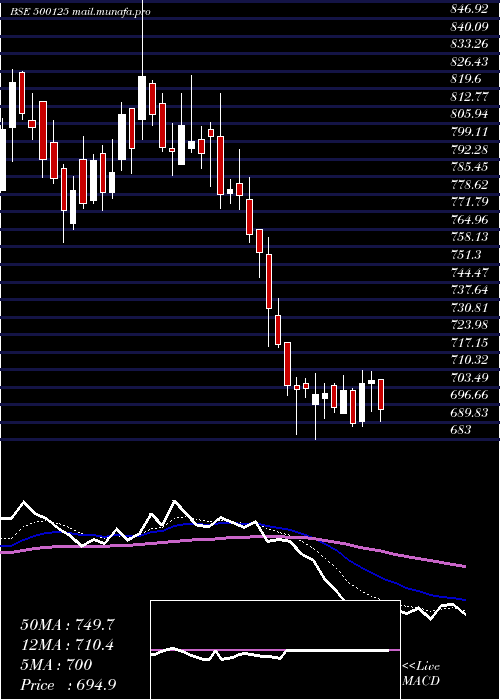Image resolution: width=500 pixels, height=700 pixels.
Task: Click the 50MA : 749.7 readout
Action: click(68, 625)
